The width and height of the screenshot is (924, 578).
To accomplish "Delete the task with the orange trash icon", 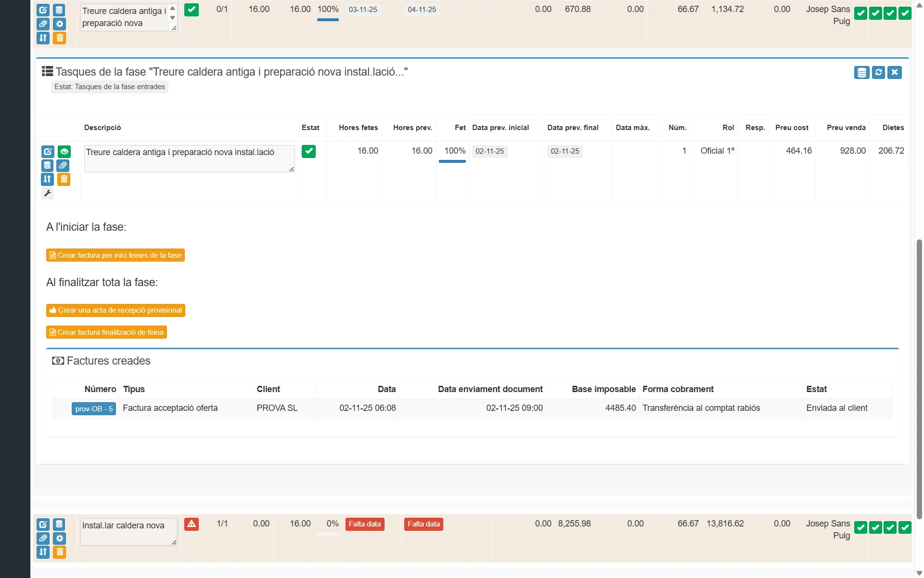I will (64, 180).
